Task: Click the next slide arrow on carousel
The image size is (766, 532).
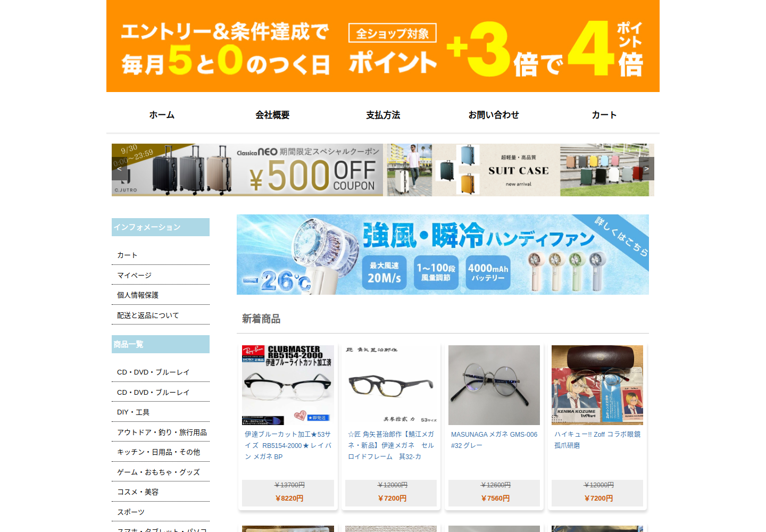Action: tap(646, 169)
